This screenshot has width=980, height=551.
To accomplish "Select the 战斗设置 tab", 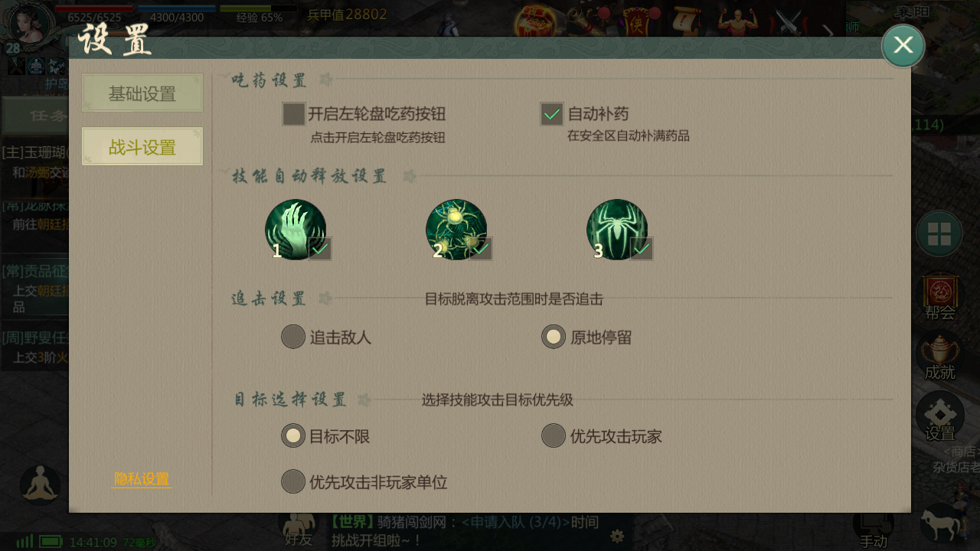I will (x=142, y=147).
